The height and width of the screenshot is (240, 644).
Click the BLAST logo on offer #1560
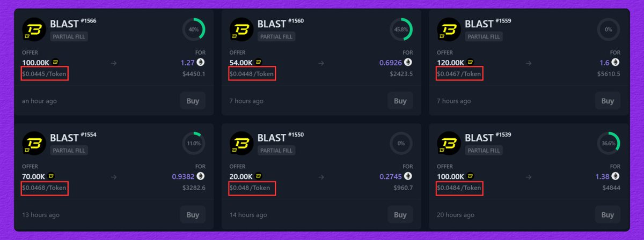tap(241, 29)
